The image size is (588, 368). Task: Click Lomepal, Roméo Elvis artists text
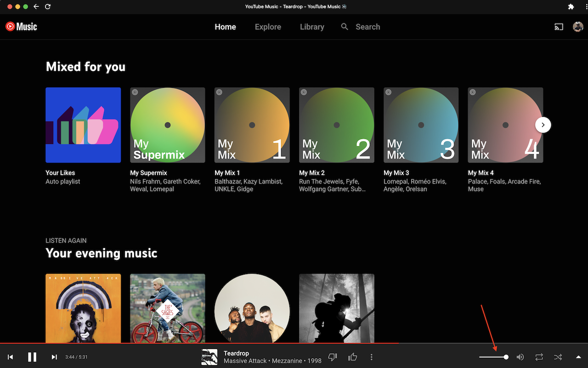click(x=415, y=185)
